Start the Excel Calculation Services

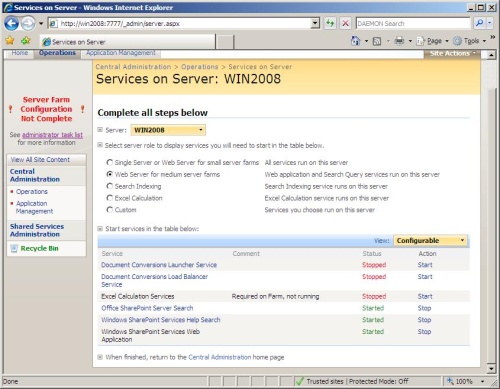[425, 296]
